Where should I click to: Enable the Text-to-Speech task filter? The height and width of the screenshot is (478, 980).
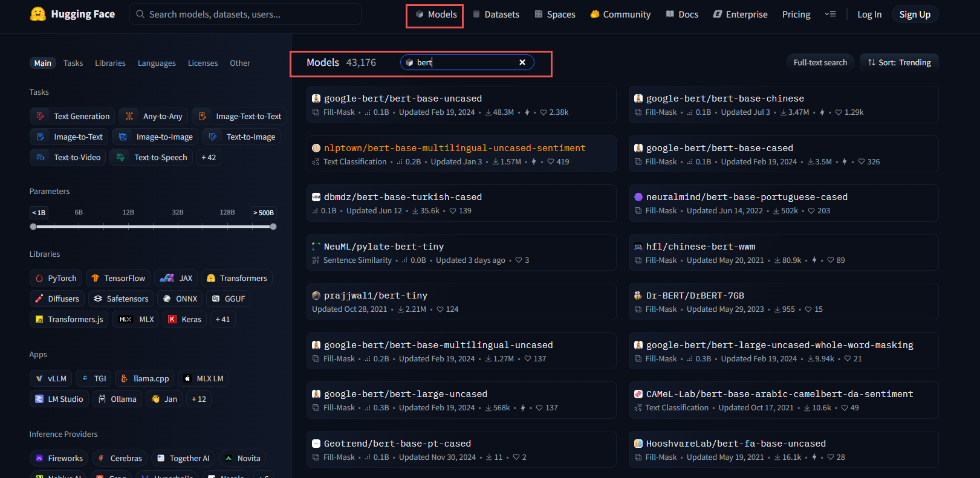click(x=151, y=157)
